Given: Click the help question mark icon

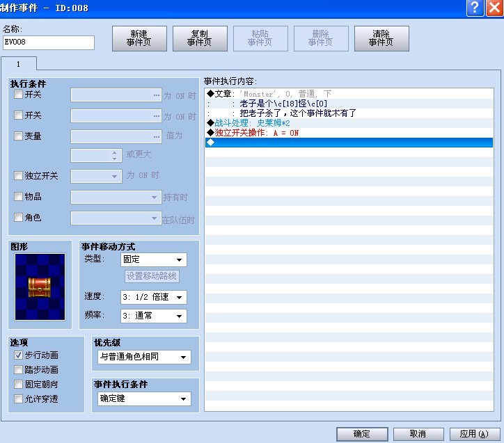Looking at the screenshot, I should (x=475, y=8).
